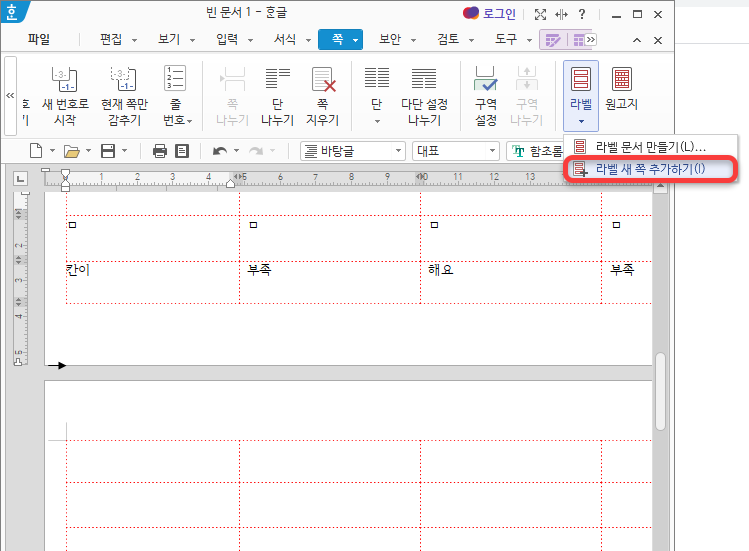Open the 쪽 page tab

[x=340, y=39]
